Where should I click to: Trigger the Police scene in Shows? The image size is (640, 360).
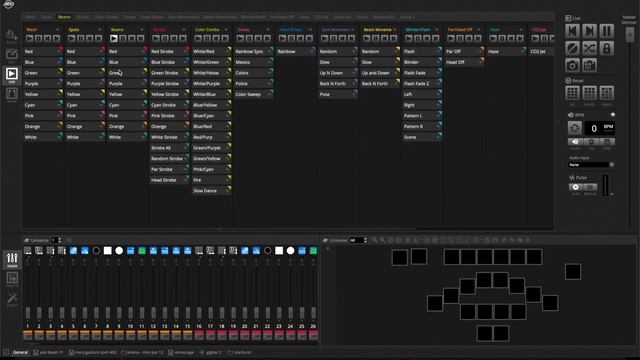(x=253, y=84)
